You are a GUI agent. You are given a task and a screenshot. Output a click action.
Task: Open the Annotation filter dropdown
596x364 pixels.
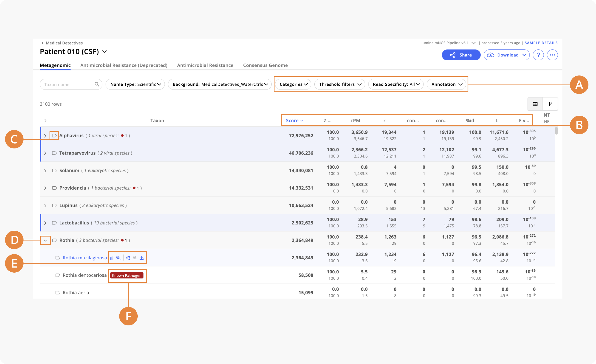tap(446, 84)
